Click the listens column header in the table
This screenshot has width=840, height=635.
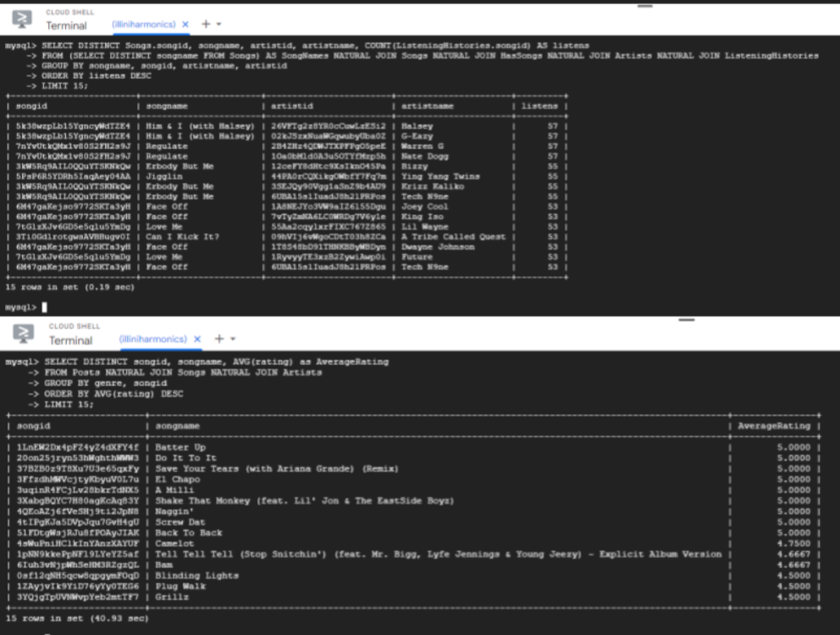click(539, 106)
